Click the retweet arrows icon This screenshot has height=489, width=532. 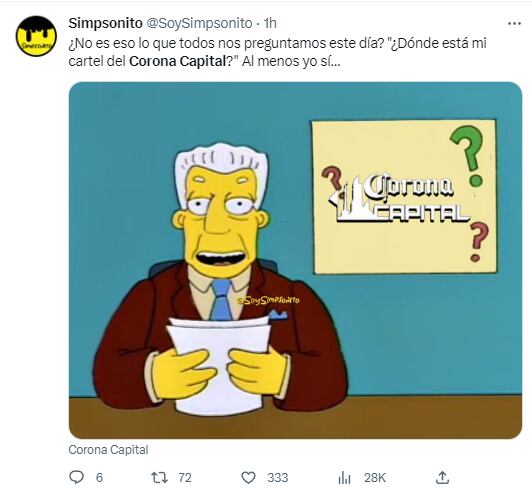159,477
